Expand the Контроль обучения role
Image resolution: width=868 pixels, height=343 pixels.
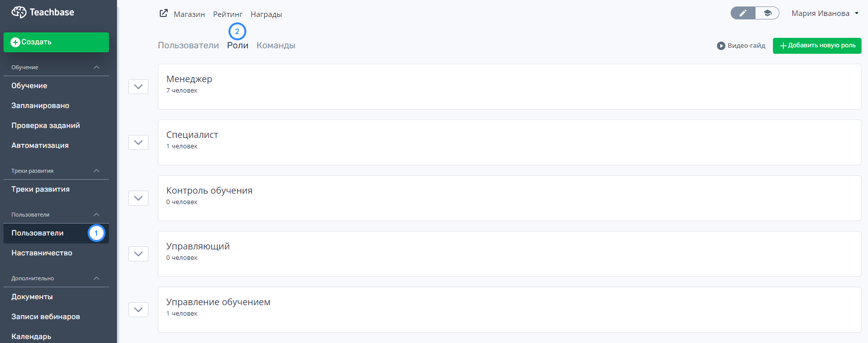click(x=138, y=198)
